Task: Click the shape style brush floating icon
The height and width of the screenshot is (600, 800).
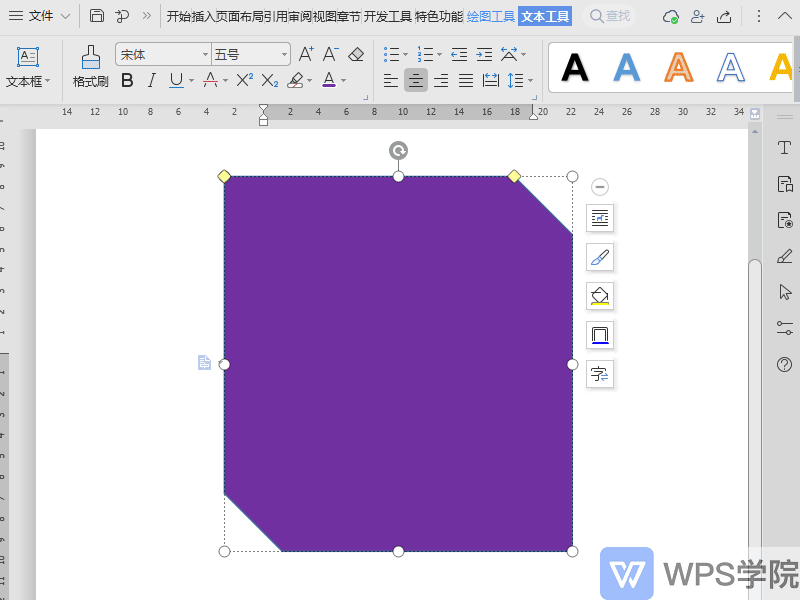Action: coord(600,257)
